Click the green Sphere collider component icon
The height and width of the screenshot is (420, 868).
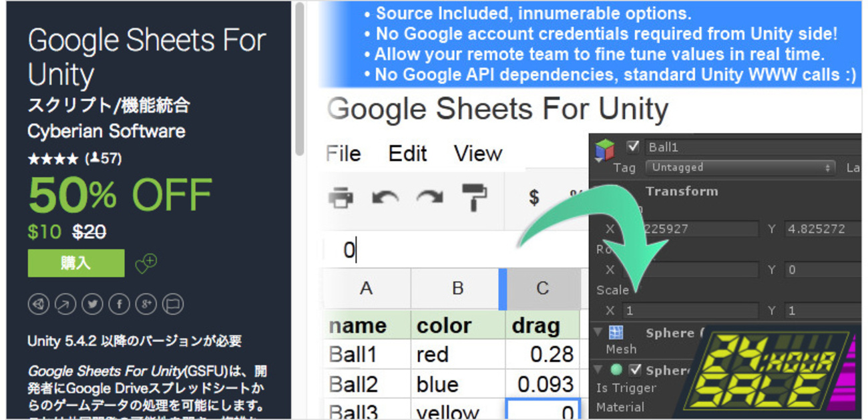tap(616, 369)
